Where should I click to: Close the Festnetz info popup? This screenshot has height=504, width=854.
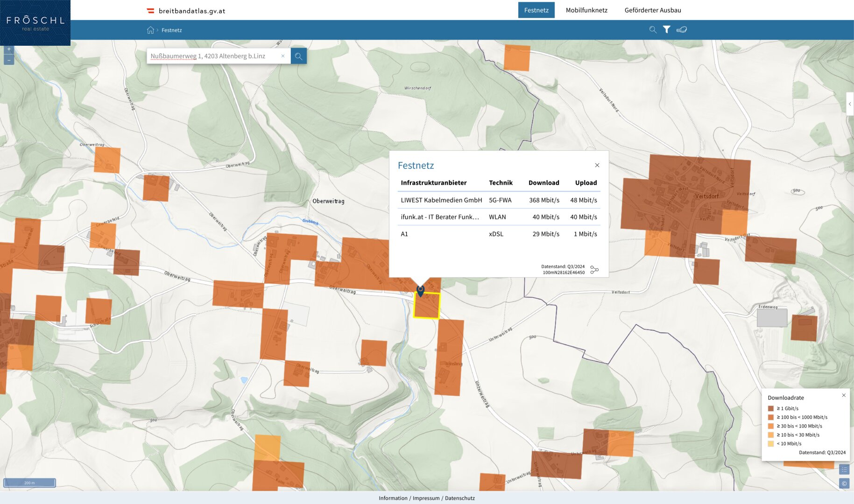coord(597,165)
